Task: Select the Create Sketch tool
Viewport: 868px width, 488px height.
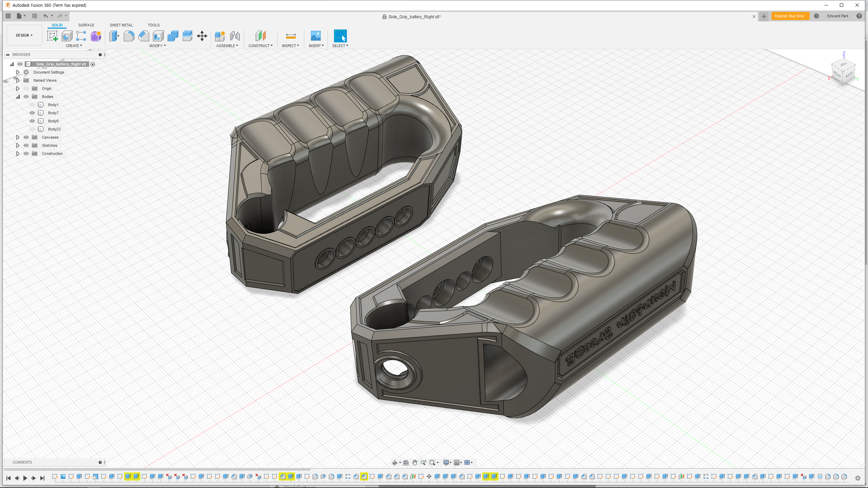Action: [x=52, y=36]
